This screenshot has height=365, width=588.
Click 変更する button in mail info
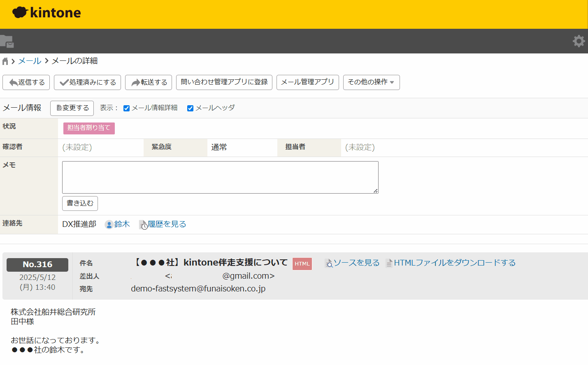pos(72,108)
